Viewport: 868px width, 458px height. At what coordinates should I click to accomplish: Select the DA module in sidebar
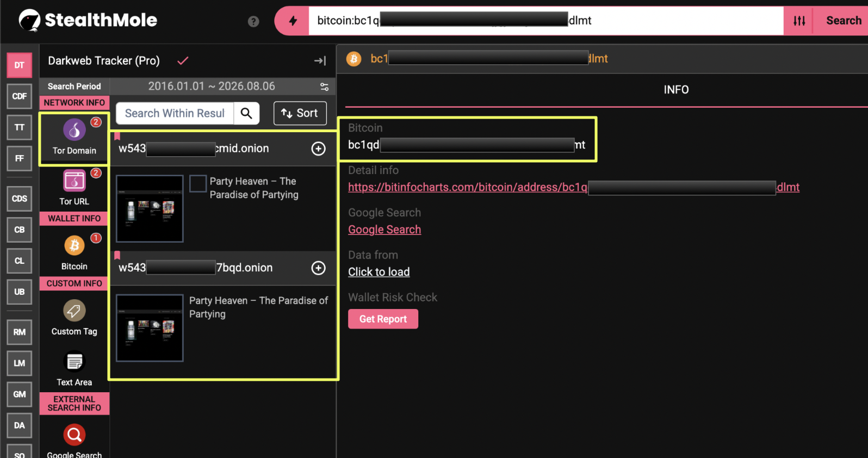20,425
